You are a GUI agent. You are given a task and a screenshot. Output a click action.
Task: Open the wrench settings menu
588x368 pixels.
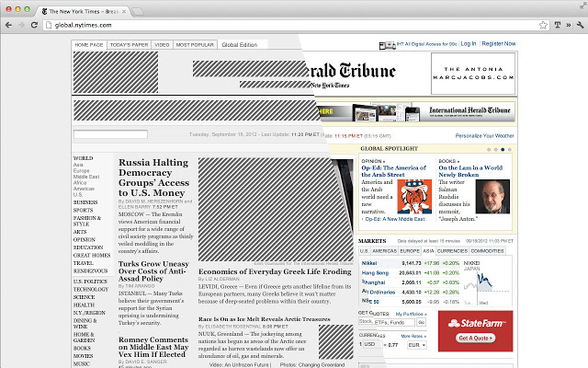pyautogui.click(x=580, y=25)
